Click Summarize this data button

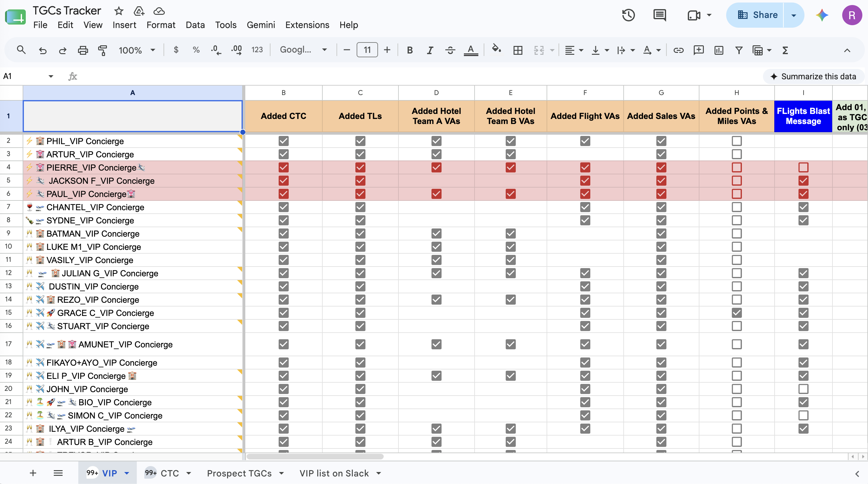813,76
